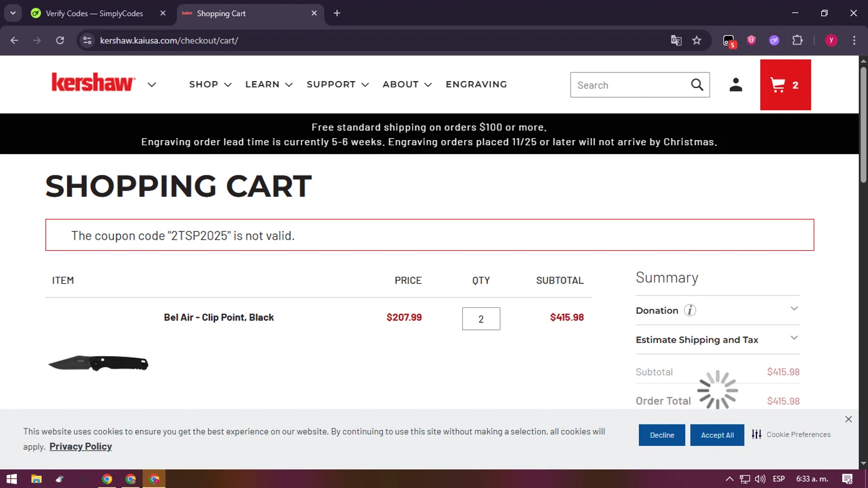Close the Verify Codes tab
This screenshot has height=488, width=868.
(163, 13)
